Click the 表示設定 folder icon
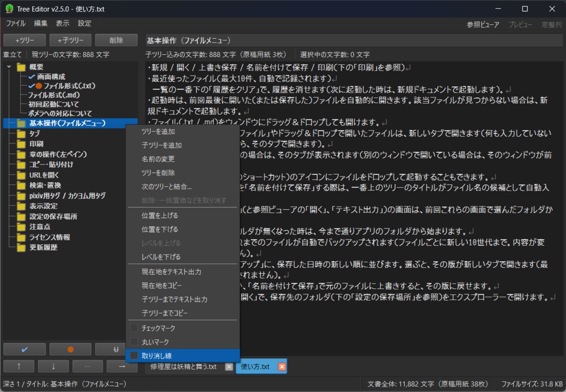The height and width of the screenshot is (392, 566). coord(22,206)
